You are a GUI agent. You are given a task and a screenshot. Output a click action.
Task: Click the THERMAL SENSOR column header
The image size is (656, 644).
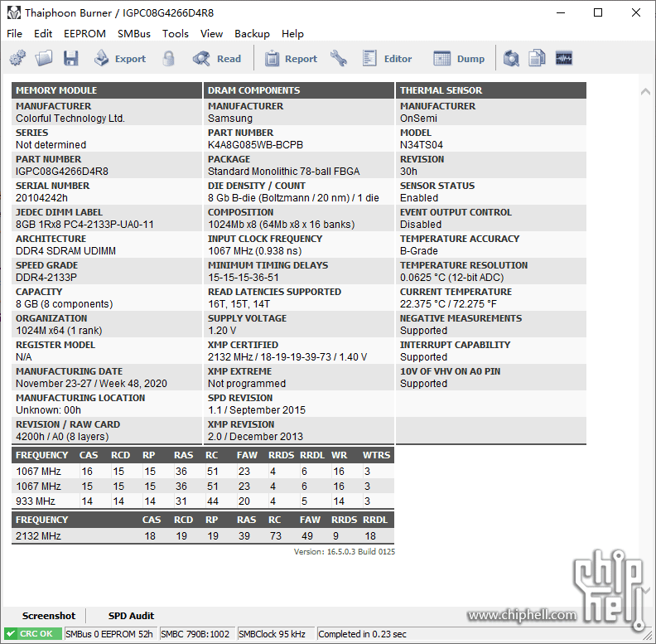coord(490,90)
